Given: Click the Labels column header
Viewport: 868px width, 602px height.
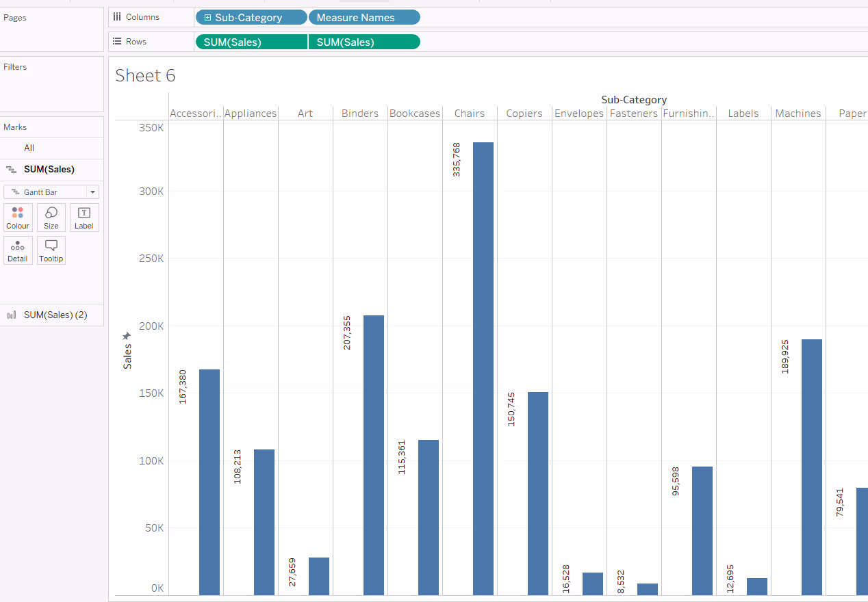Looking at the screenshot, I should point(743,114).
